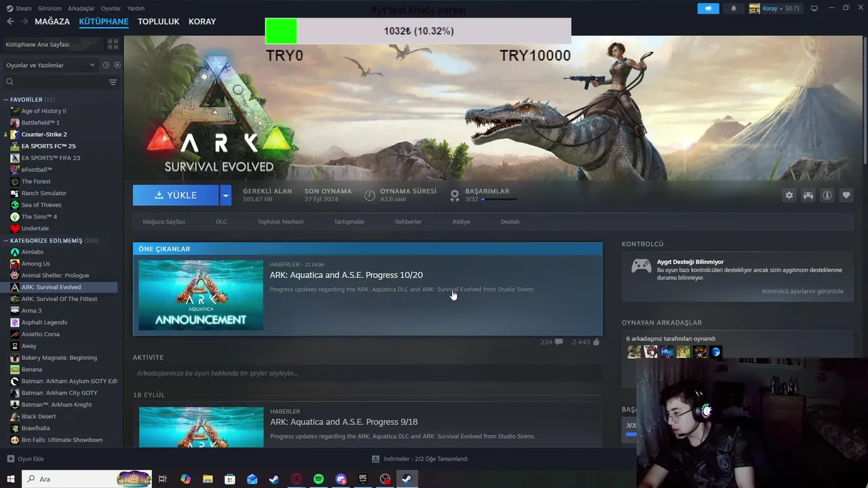868x488 pixels.
Task: Select Undertale in favorites list
Action: tap(35, 228)
